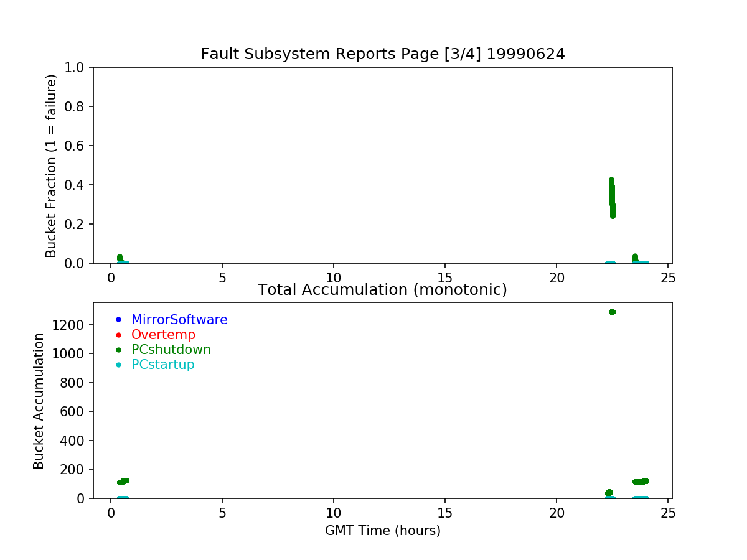
Task: Click the Bucket Accumulation y-axis label
Action: click(39, 401)
